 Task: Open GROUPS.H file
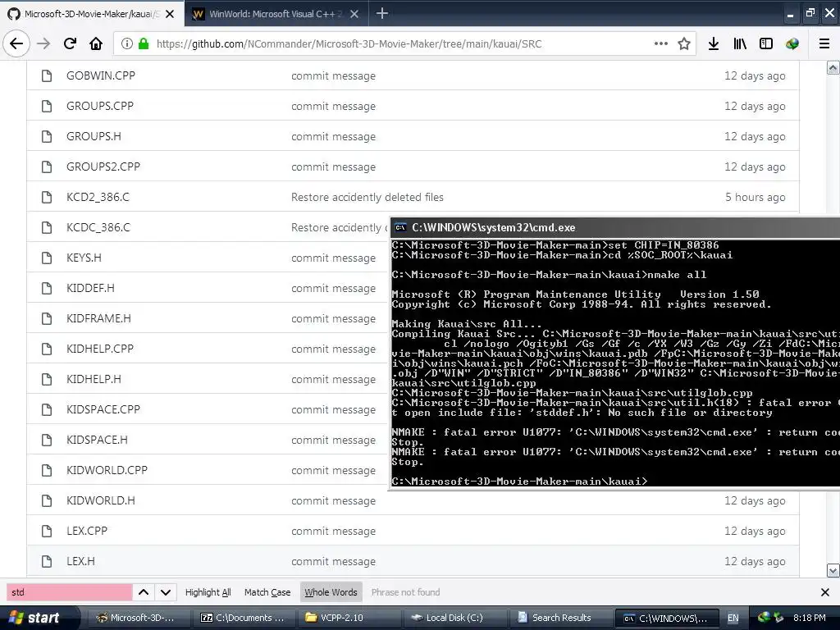94,136
